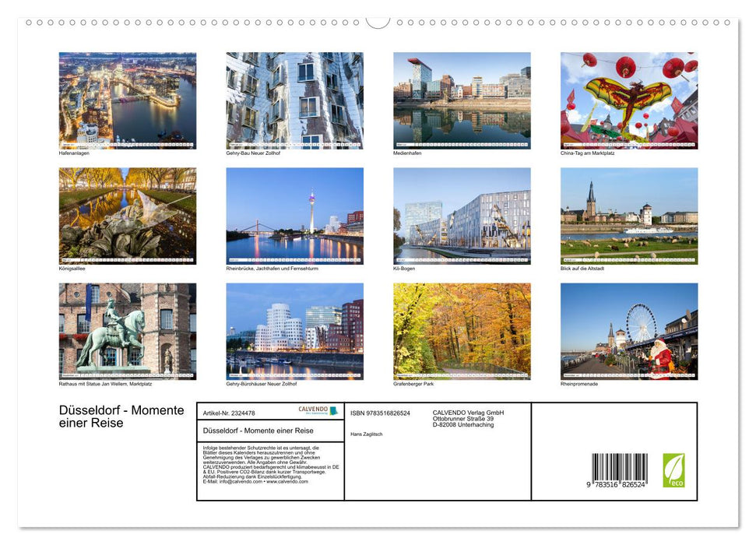This screenshot has height=545, width=756.
Task: Select the China-Tag am Marktplatz dragon photo
Action: pyautogui.click(x=629, y=100)
